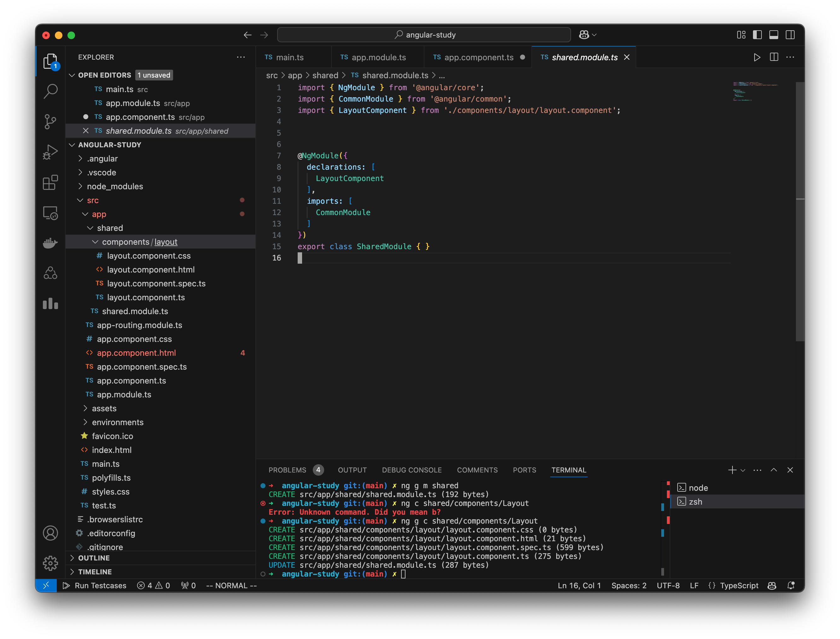Toggle the Primary Side Bar visibility

coord(757,35)
